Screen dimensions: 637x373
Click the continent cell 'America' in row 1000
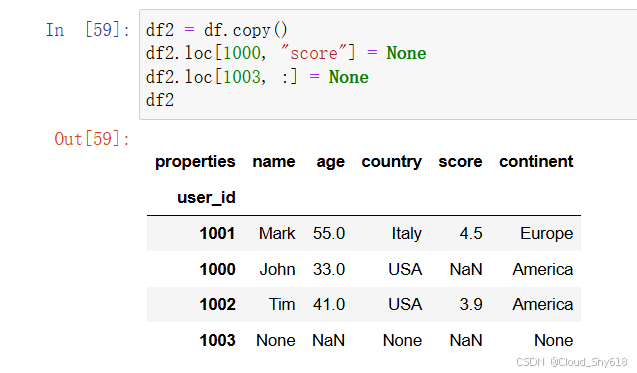(543, 269)
